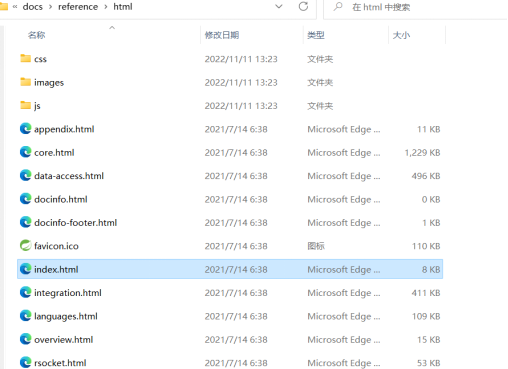This screenshot has width=508, height=369.
Task: Sort by the 大小 column header
Action: [401, 35]
